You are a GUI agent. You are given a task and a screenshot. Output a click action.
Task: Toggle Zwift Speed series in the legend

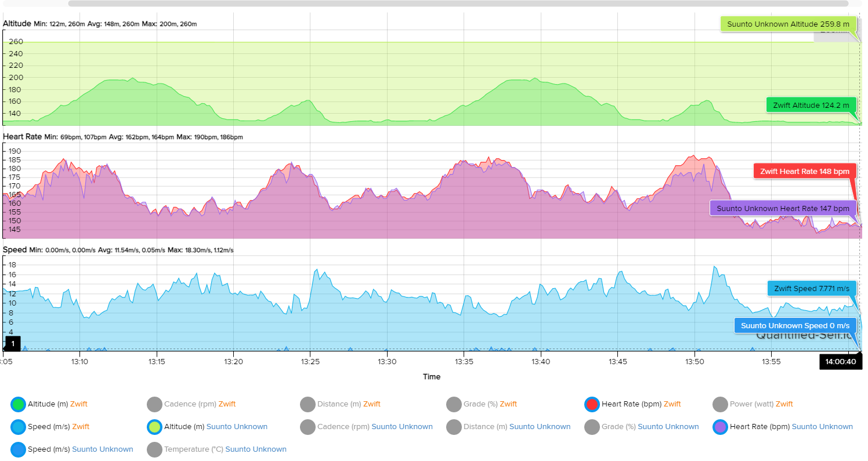click(50, 427)
